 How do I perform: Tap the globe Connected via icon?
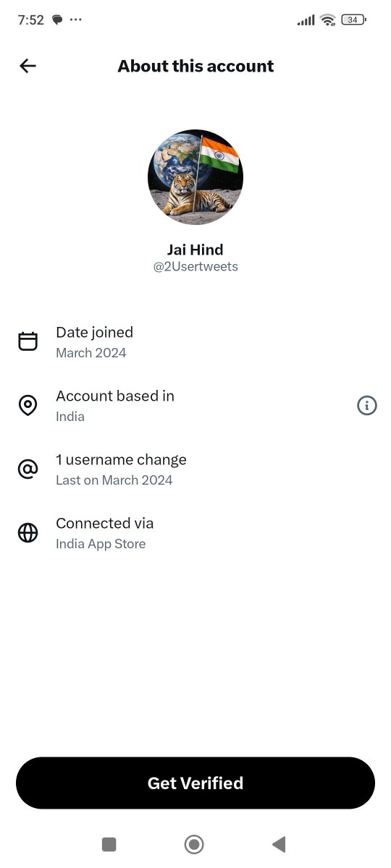28,533
